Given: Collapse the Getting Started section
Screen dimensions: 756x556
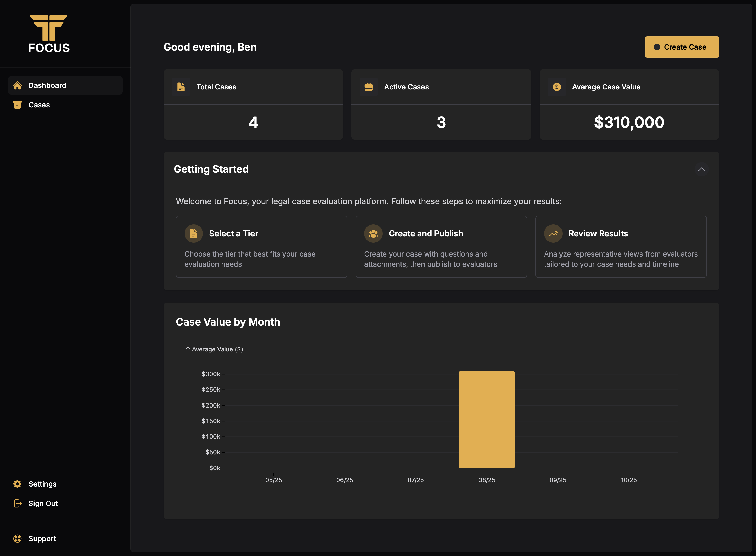Looking at the screenshot, I should point(702,169).
